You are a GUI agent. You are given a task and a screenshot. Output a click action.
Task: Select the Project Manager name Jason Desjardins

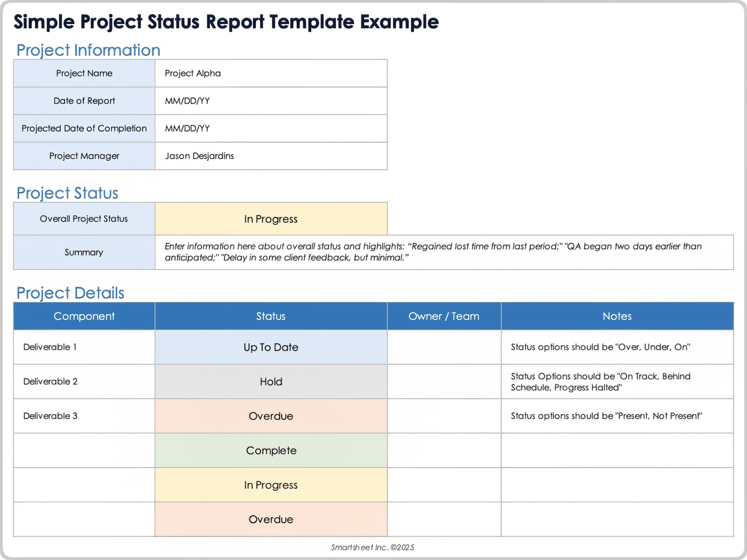coord(200,156)
